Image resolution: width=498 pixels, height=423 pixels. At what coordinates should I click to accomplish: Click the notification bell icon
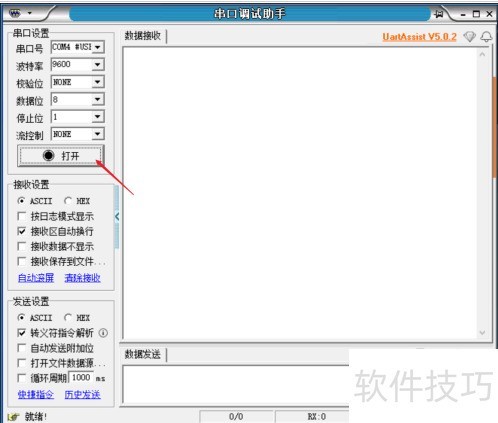(x=486, y=36)
